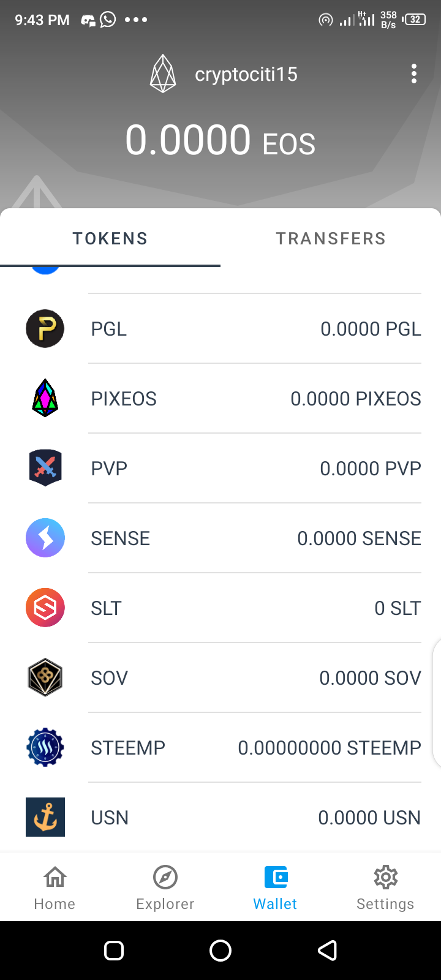441x980 pixels.
Task: Tap the cryptociti15 account name
Action: (x=246, y=74)
